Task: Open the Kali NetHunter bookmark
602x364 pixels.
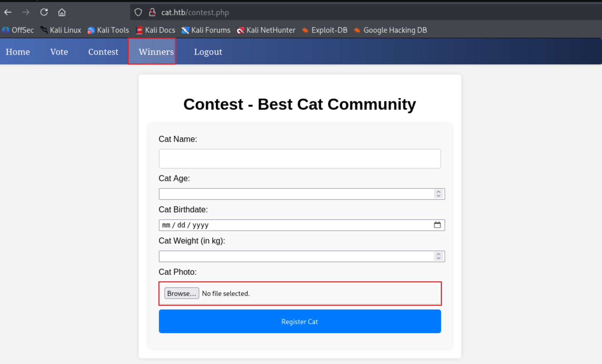Action: click(x=266, y=30)
